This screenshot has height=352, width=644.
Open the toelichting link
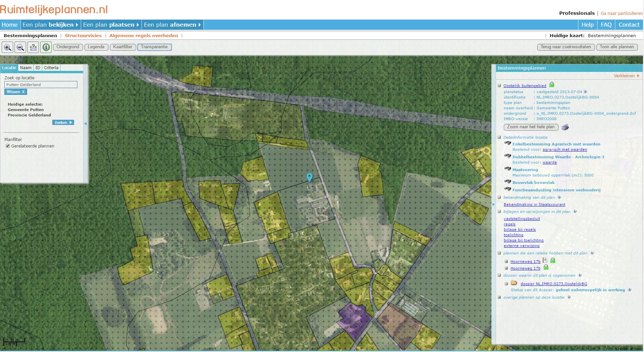click(x=513, y=235)
